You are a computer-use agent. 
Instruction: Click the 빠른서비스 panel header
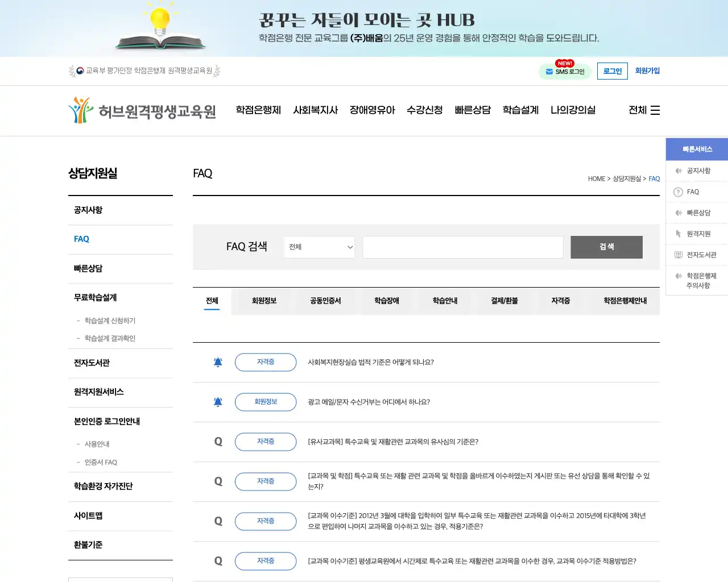(697, 149)
